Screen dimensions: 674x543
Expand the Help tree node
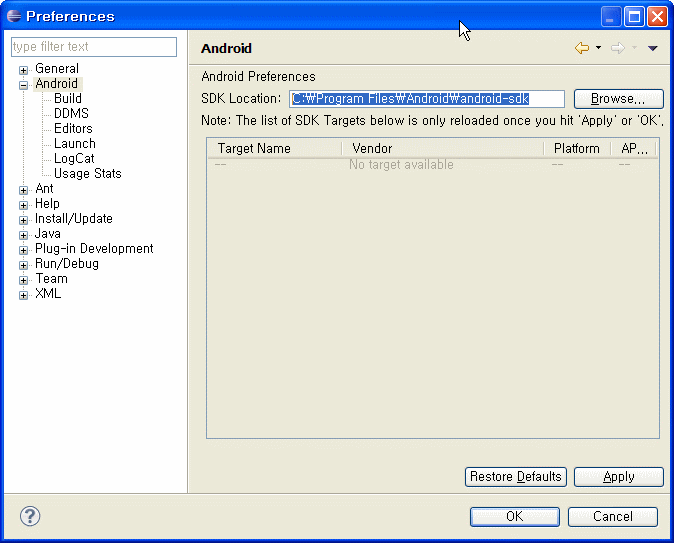tap(23, 205)
